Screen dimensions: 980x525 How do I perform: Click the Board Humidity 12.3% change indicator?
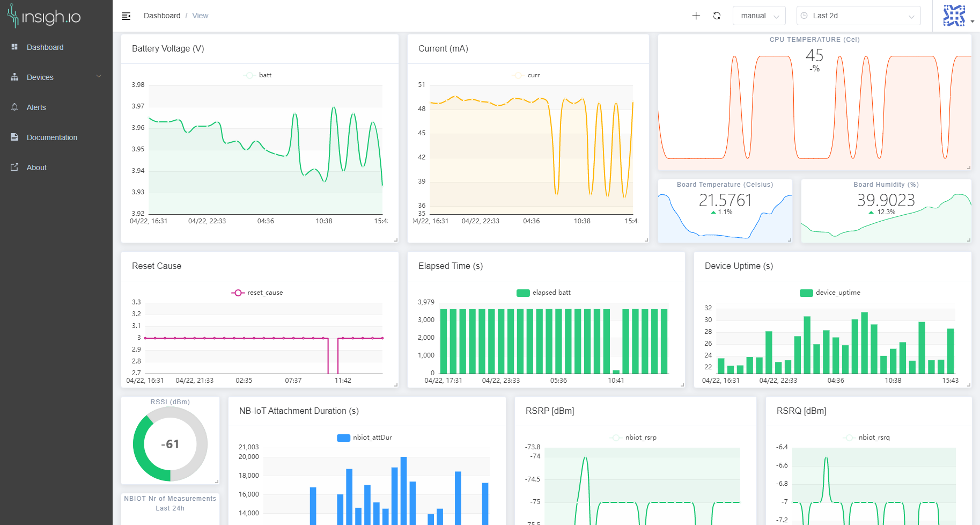click(x=882, y=212)
